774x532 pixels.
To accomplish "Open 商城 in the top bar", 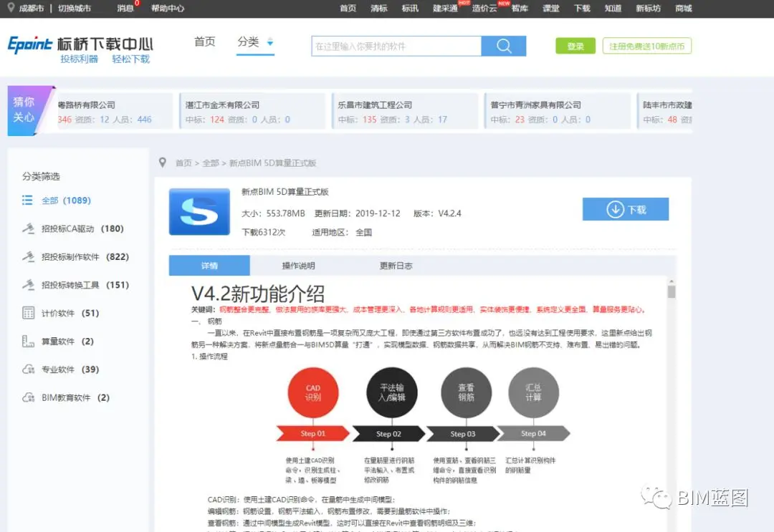I will click(684, 9).
